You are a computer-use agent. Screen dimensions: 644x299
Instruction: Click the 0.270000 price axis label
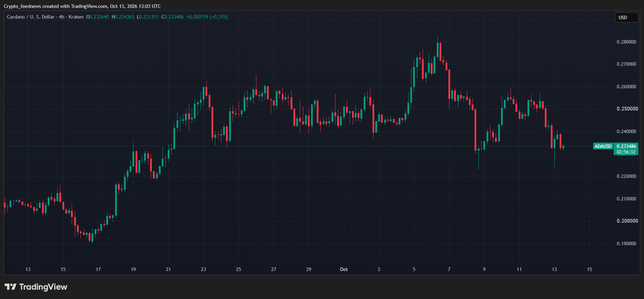click(x=626, y=65)
